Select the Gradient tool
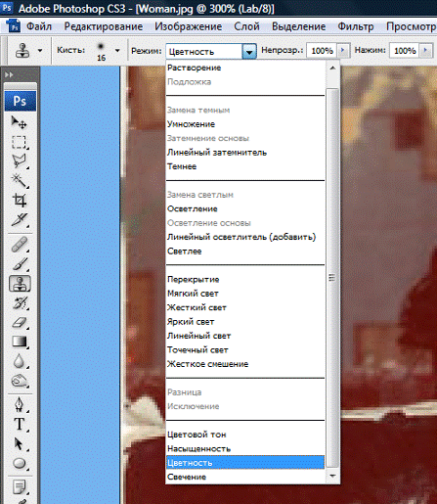Image resolution: width=437 pixels, height=504 pixels. coord(20,342)
